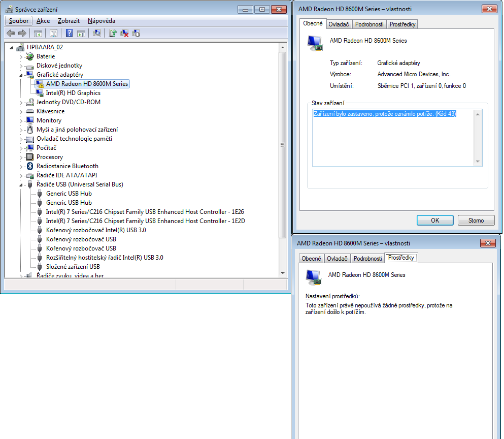
Task: Switch to Obecné tab in window showing Nastavení prostředků
Action: point(311,259)
